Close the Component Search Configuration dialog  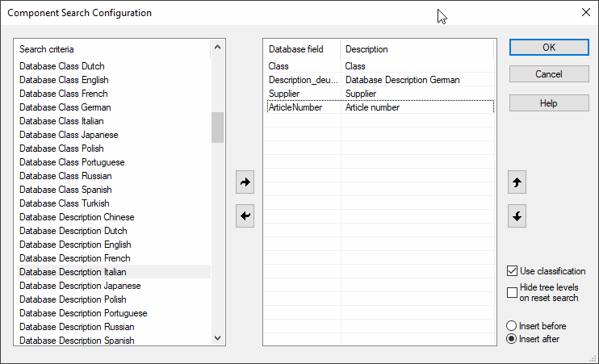(x=585, y=12)
